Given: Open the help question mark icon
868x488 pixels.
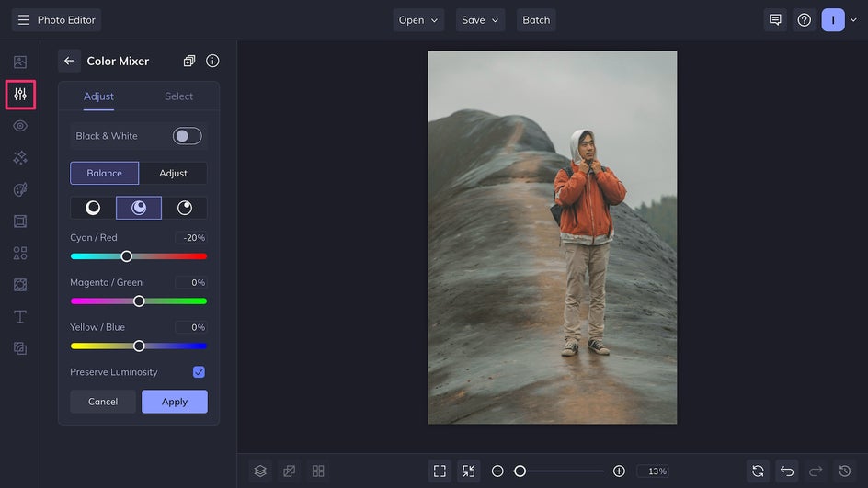Looking at the screenshot, I should click(804, 20).
